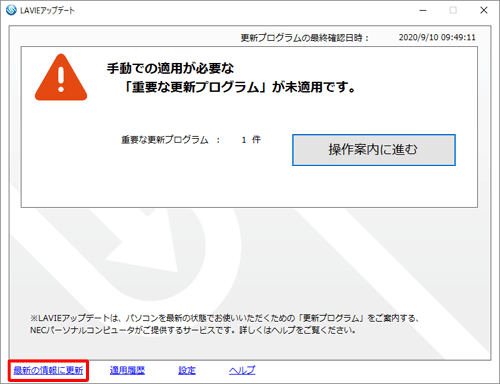Open the ヘルプ link
This screenshot has width=500, height=384.
(242, 370)
